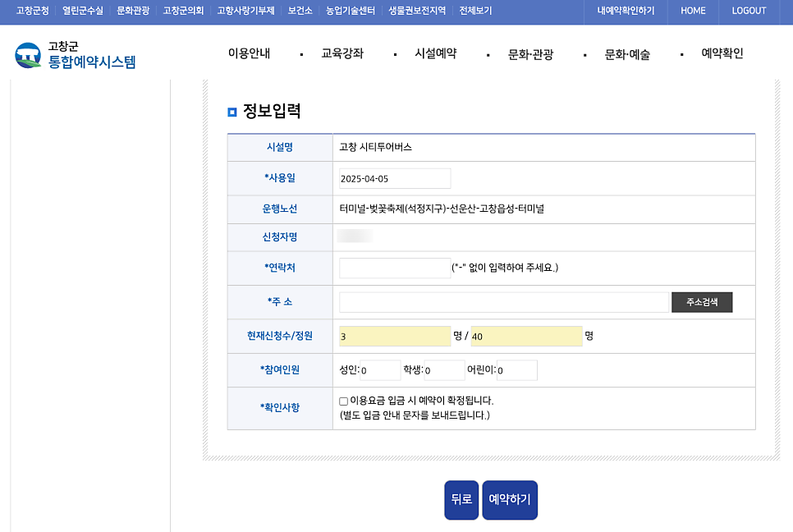Click the HOME link
Viewport: 793px width, 532px height.
(693, 11)
